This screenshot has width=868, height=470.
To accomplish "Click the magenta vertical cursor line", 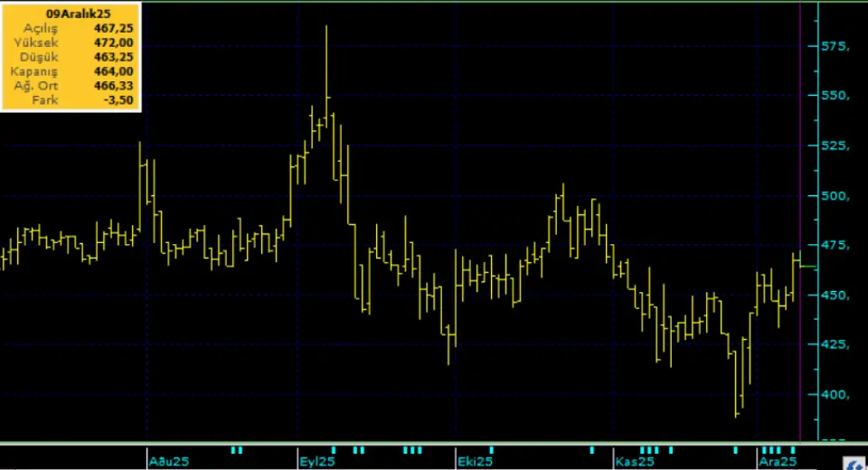I will [x=800, y=226].
